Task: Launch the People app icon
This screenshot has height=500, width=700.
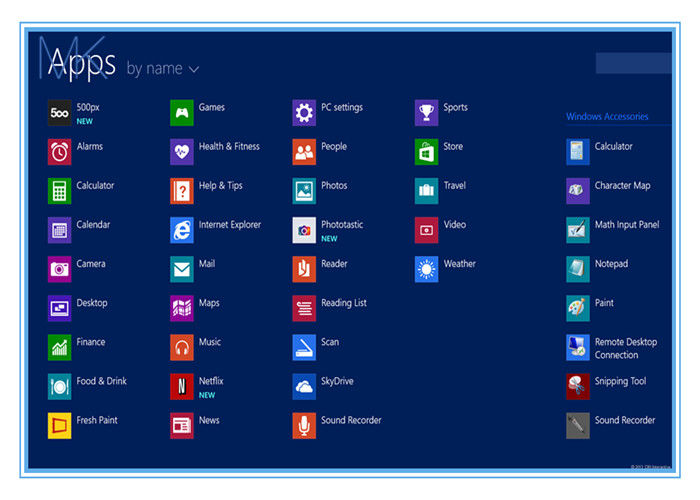Action: click(304, 152)
